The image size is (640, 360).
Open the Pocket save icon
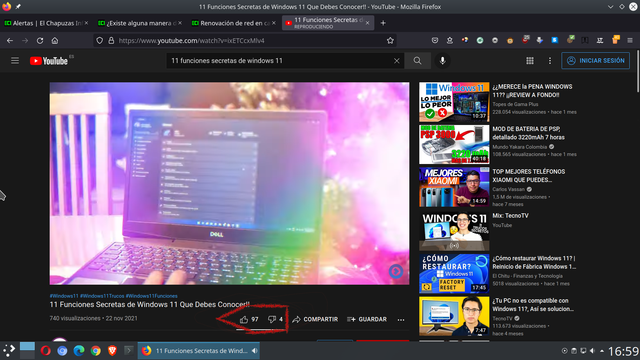pos(435,40)
